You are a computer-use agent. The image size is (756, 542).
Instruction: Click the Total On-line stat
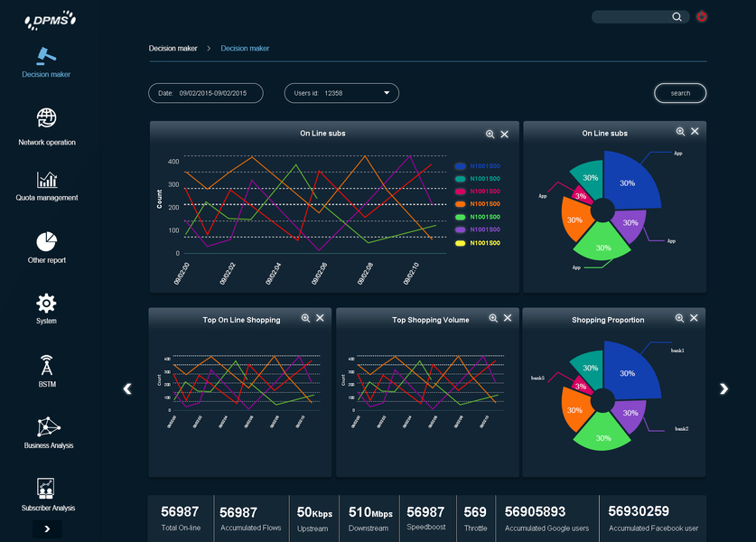coord(181,519)
